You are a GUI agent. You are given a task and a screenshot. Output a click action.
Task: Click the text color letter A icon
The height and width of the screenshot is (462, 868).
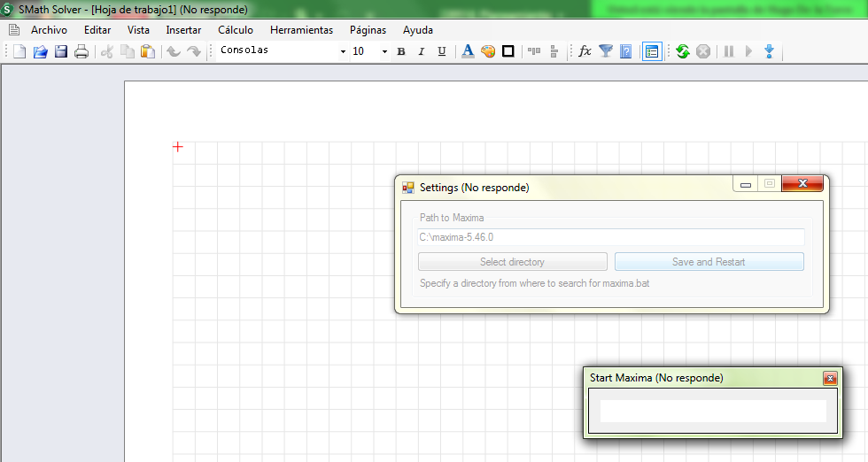[x=468, y=51]
